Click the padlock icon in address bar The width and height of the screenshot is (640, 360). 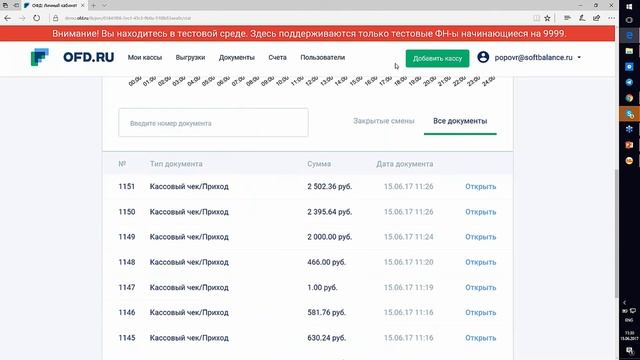click(56, 18)
